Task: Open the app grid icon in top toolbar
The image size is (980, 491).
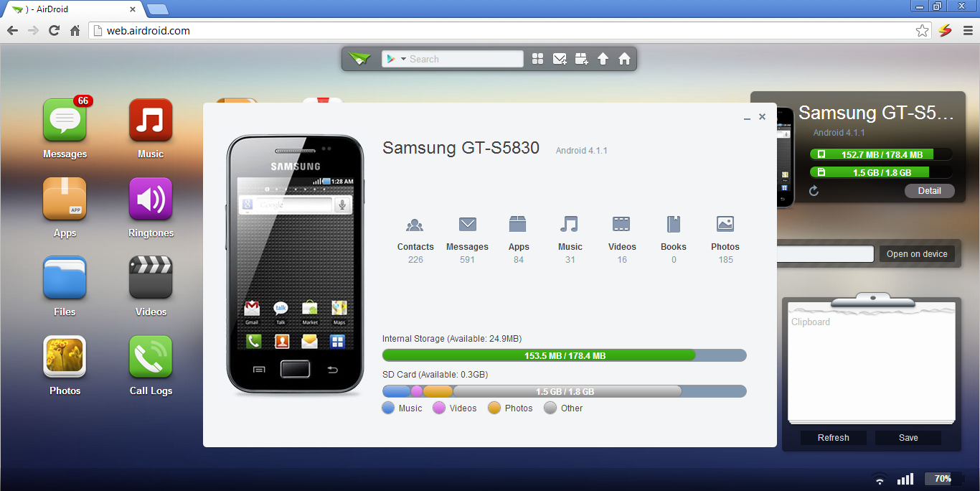Action: pyautogui.click(x=537, y=59)
